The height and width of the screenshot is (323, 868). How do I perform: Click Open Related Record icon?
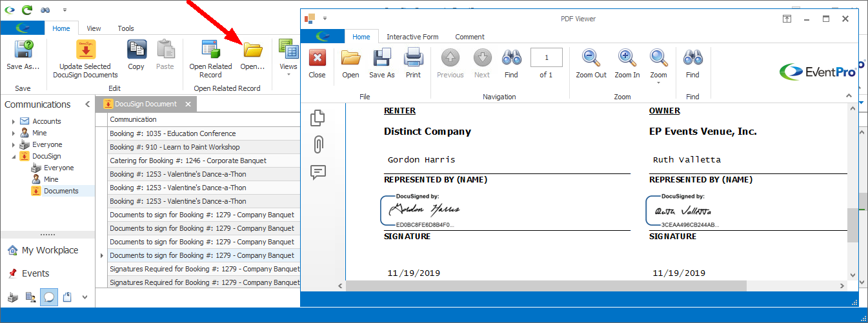coord(210,50)
